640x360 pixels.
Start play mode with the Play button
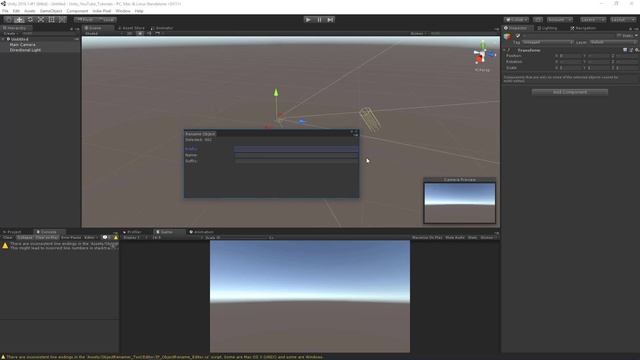308,20
